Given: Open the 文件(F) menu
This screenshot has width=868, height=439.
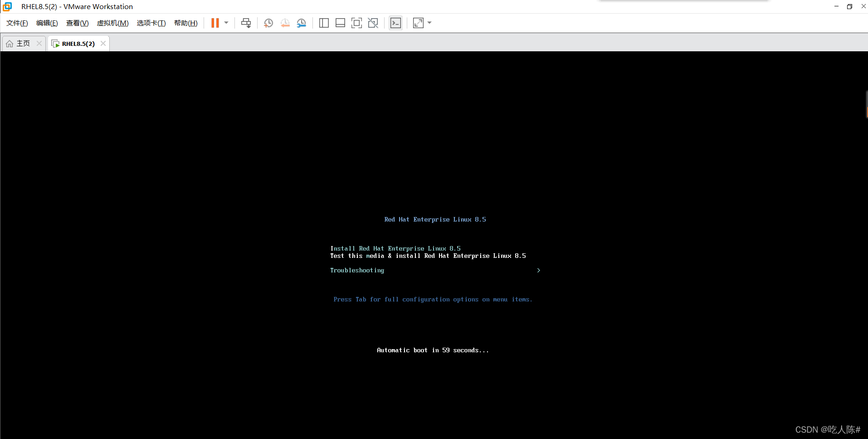Looking at the screenshot, I should [x=17, y=23].
